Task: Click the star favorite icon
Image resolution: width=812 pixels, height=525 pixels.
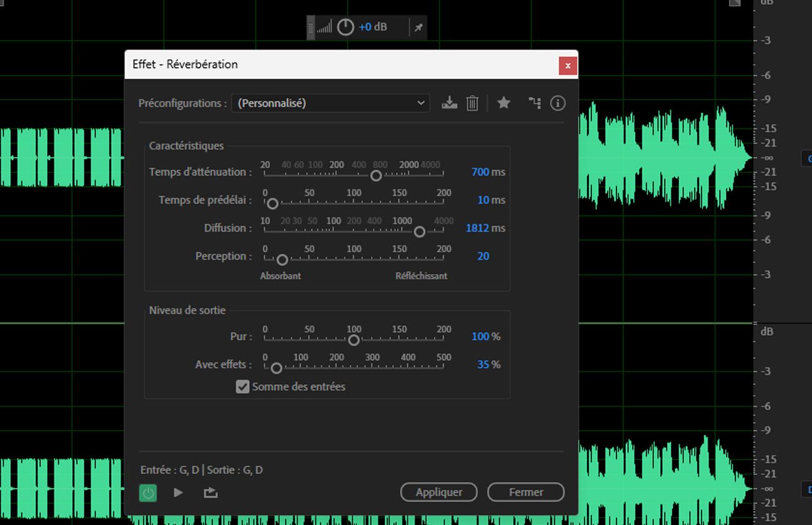Action: click(x=503, y=103)
